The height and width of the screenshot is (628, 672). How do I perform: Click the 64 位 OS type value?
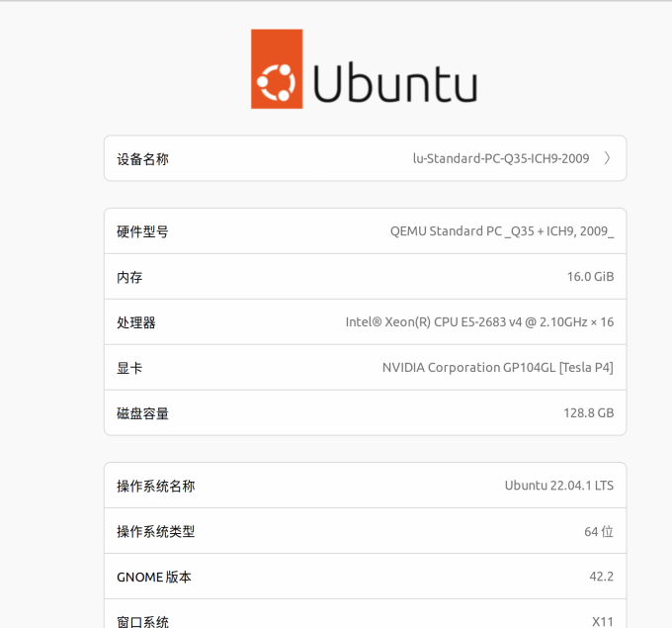(599, 531)
